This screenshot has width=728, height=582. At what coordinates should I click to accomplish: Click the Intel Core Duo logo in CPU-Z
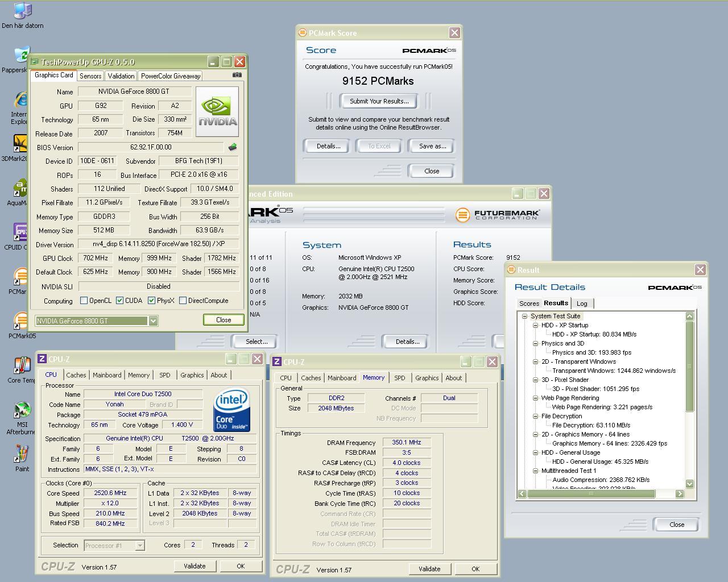232,411
